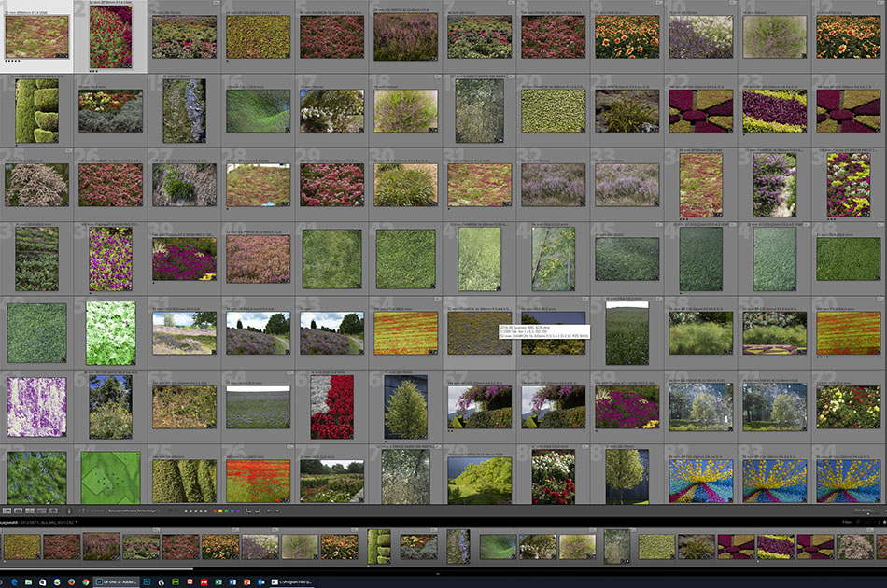Viewport: 887px width, 588px height.
Task: Rotate photo clockwise
Action: [258, 511]
